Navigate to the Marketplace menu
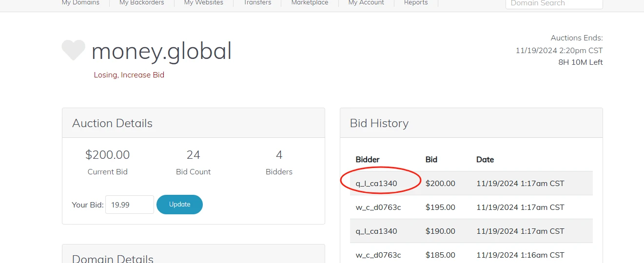The height and width of the screenshot is (263, 644). click(x=310, y=3)
